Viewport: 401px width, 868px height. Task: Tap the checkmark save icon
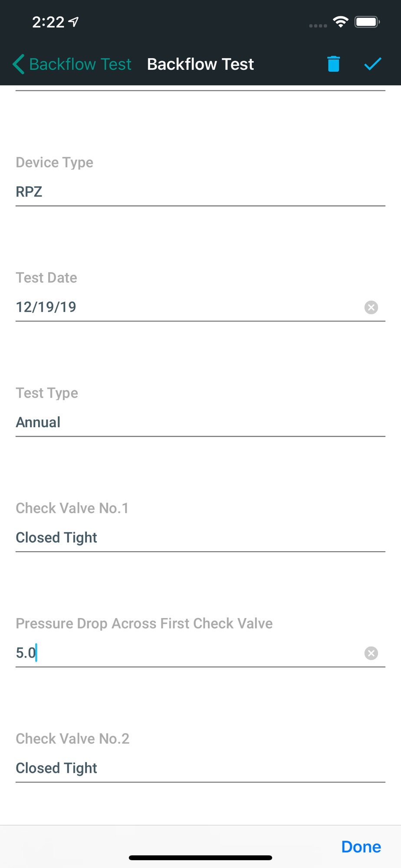[x=372, y=64]
